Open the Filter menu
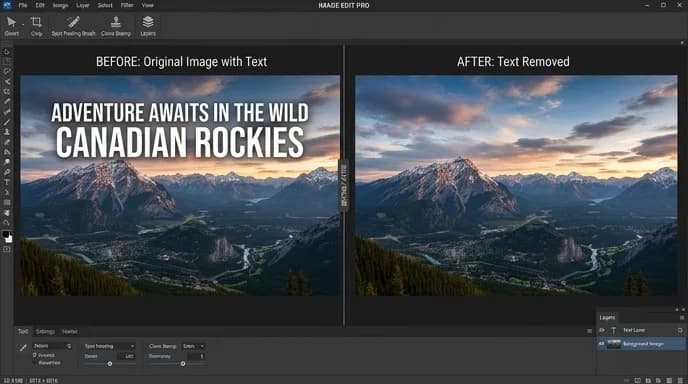 pyautogui.click(x=127, y=5)
